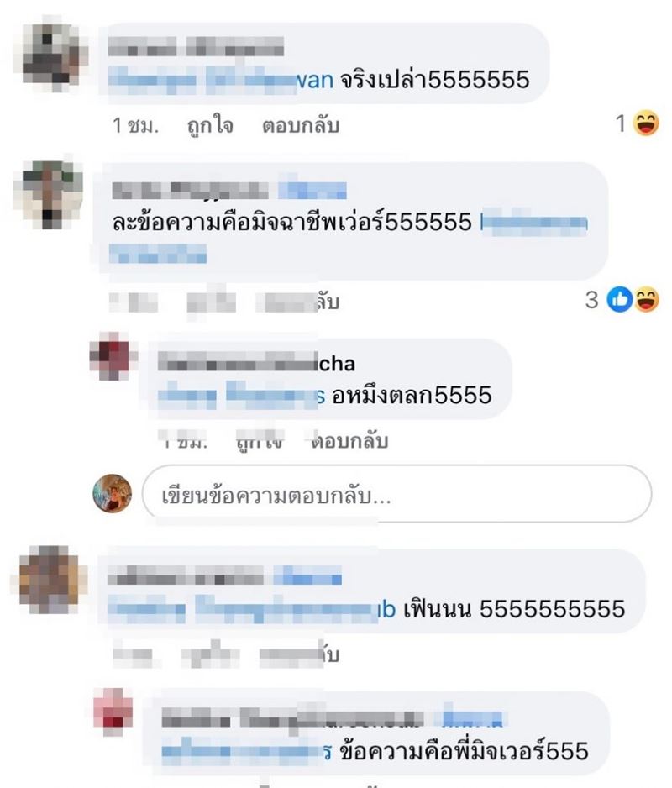Click the 1 ชม. timestamp of first comment
The height and width of the screenshot is (788, 672).
pyautogui.click(x=135, y=125)
